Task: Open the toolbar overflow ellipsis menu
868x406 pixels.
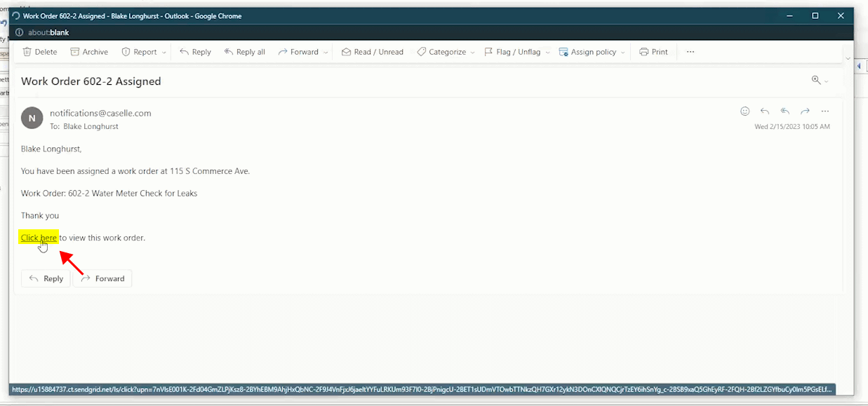Action: pos(690,52)
